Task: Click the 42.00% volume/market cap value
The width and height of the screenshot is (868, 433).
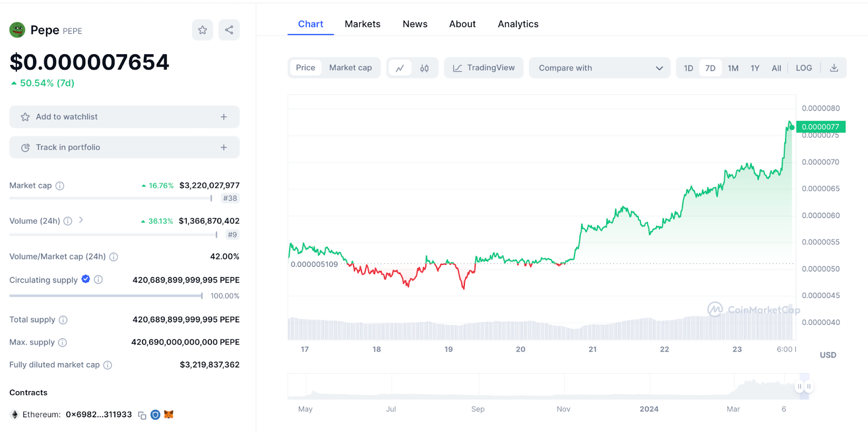Action: pos(225,257)
